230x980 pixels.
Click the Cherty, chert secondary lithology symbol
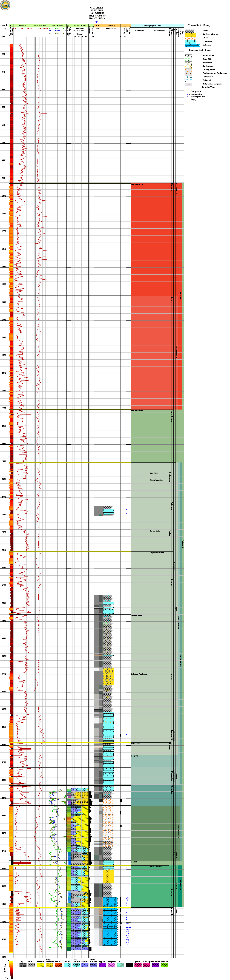point(189,70)
